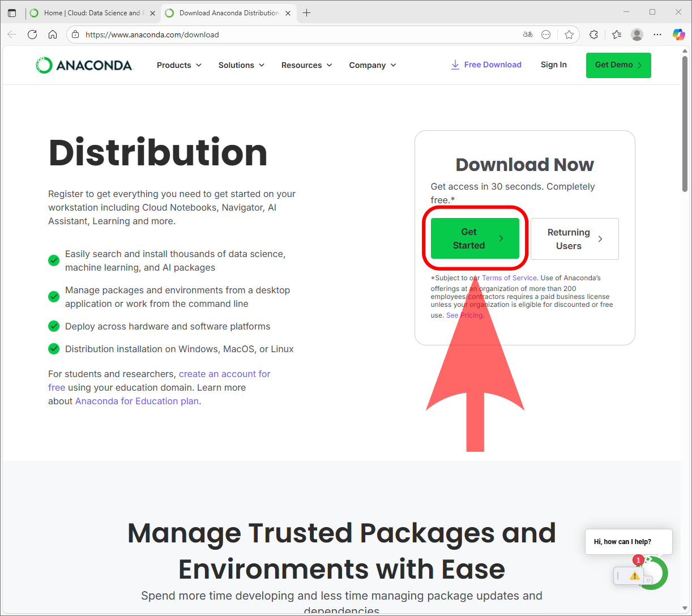The height and width of the screenshot is (616, 692).
Task: Expand the Products dropdown menu
Action: click(x=179, y=65)
